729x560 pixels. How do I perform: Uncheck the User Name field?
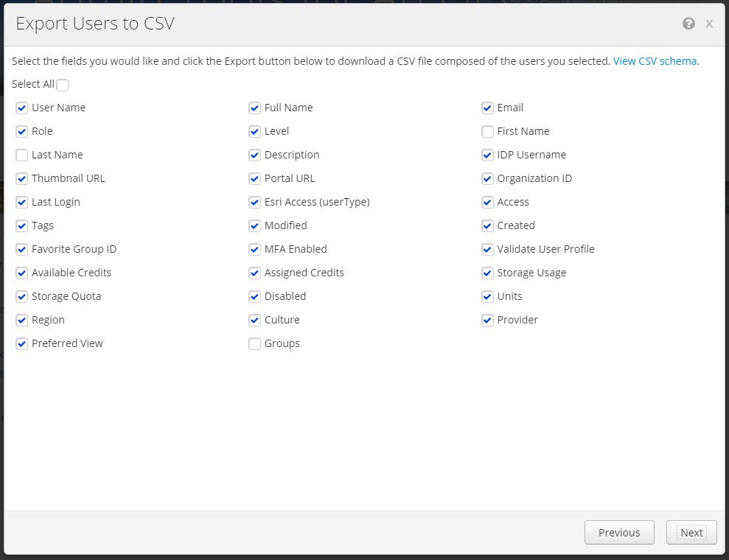click(22, 108)
